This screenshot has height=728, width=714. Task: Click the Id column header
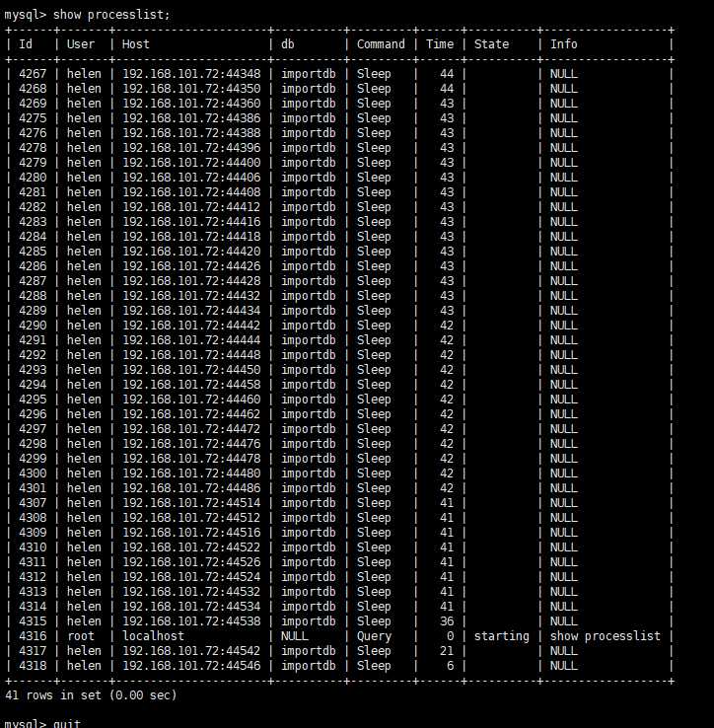pyautogui.click(x=26, y=44)
